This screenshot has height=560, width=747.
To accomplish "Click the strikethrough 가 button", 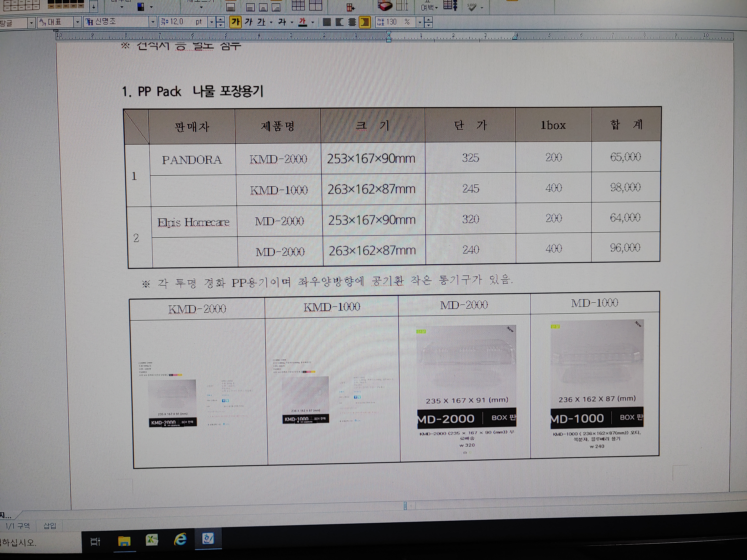I will pos(282,22).
